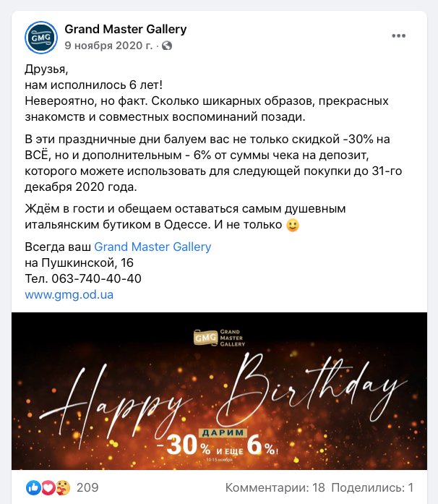Click the ДАРИМ label on banner

[223, 432]
